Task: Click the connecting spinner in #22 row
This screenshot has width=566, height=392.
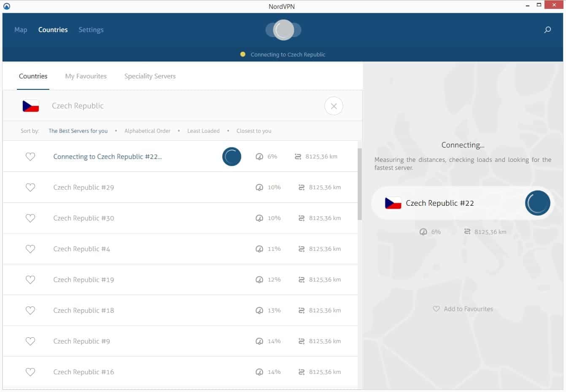Action: (x=232, y=157)
